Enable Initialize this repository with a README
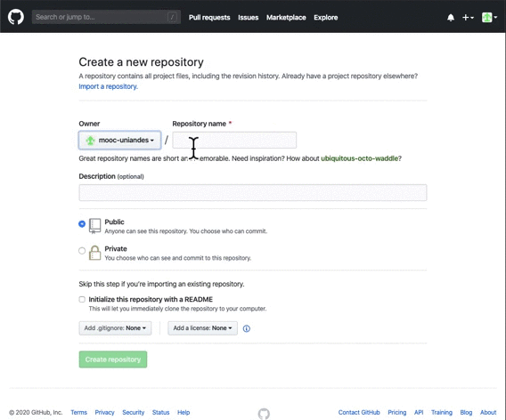 (82, 300)
